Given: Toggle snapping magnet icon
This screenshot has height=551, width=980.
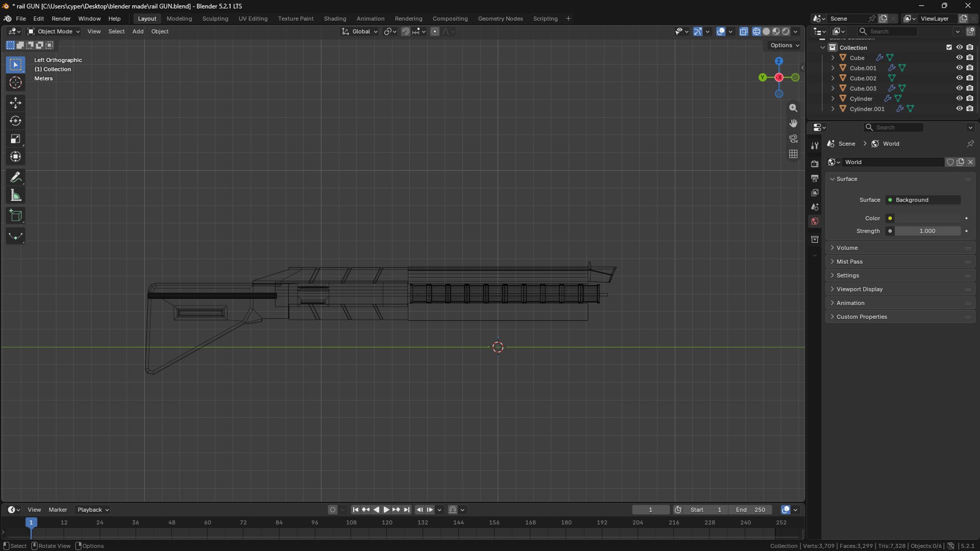Looking at the screenshot, I should (x=405, y=32).
